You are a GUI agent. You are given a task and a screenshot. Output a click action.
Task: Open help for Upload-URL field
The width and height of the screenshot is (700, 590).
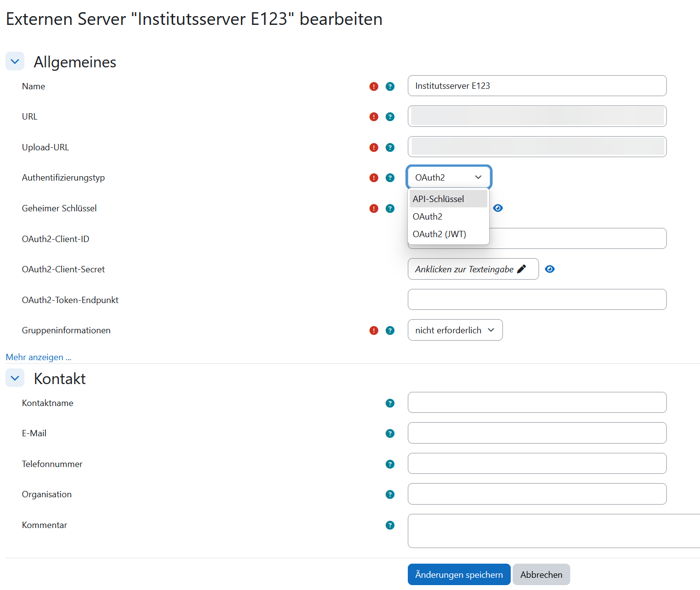(390, 147)
